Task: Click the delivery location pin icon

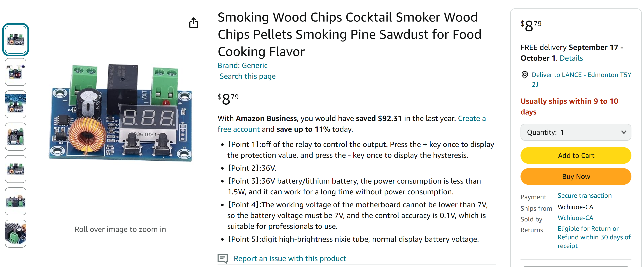Action: pos(524,75)
